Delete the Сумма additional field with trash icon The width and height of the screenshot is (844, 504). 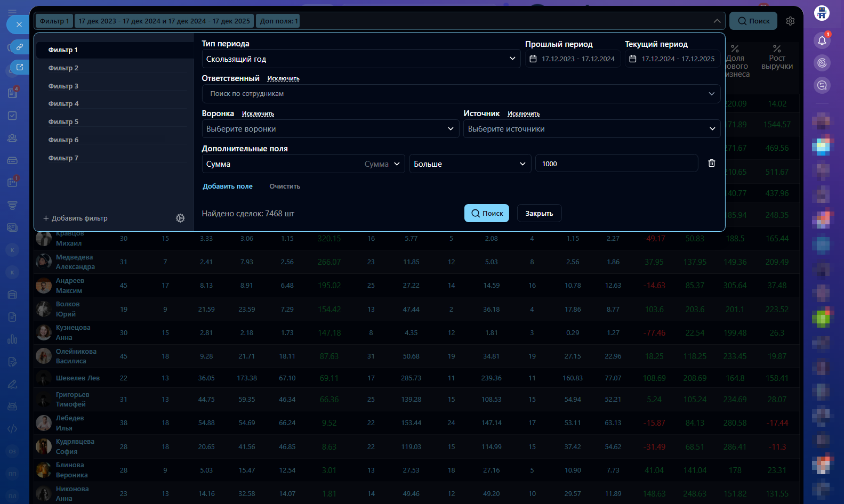tap(711, 164)
